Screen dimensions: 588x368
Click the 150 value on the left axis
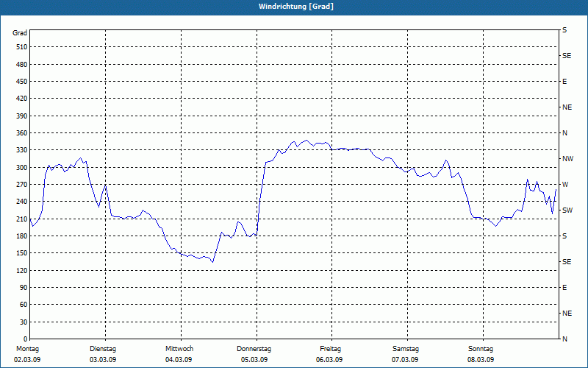[22, 253]
